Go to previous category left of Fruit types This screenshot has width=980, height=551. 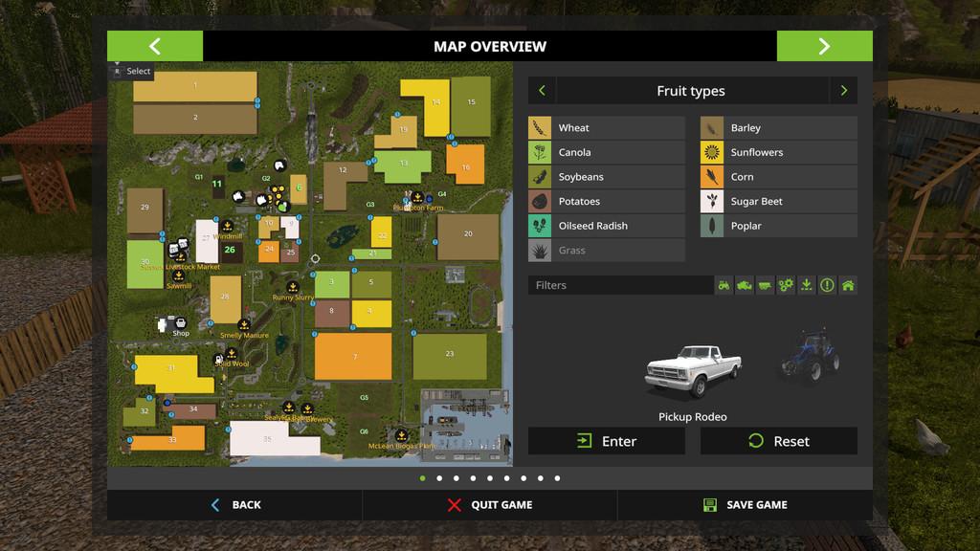542,91
